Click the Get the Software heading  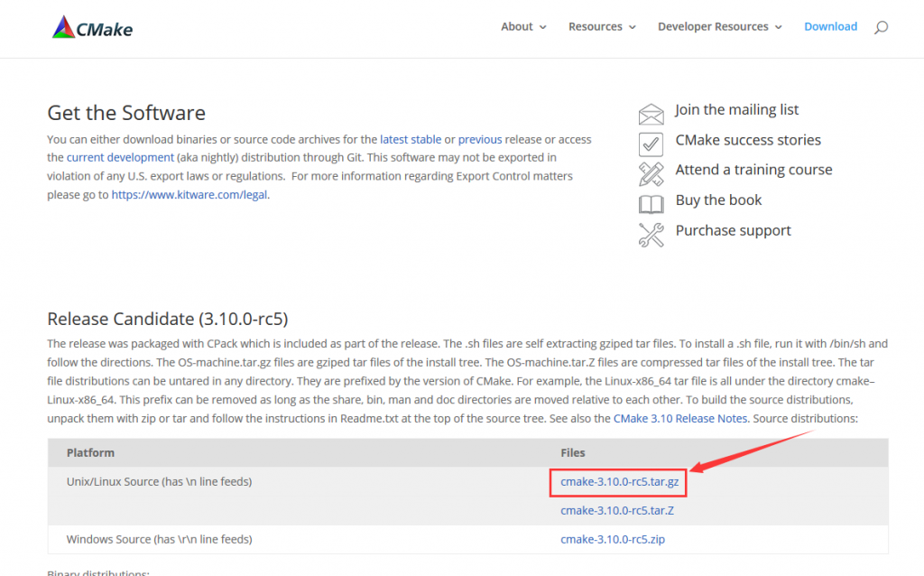(x=126, y=113)
